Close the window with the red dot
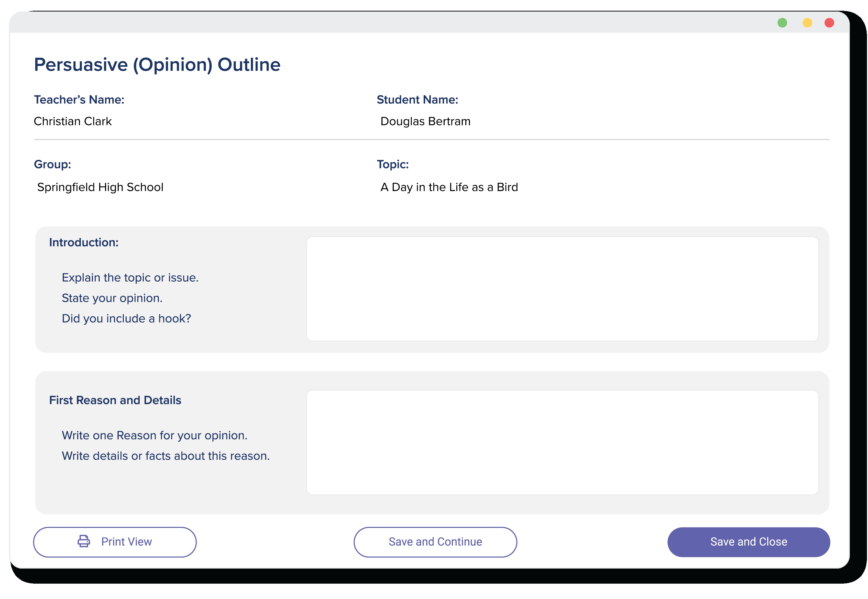 click(x=829, y=23)
